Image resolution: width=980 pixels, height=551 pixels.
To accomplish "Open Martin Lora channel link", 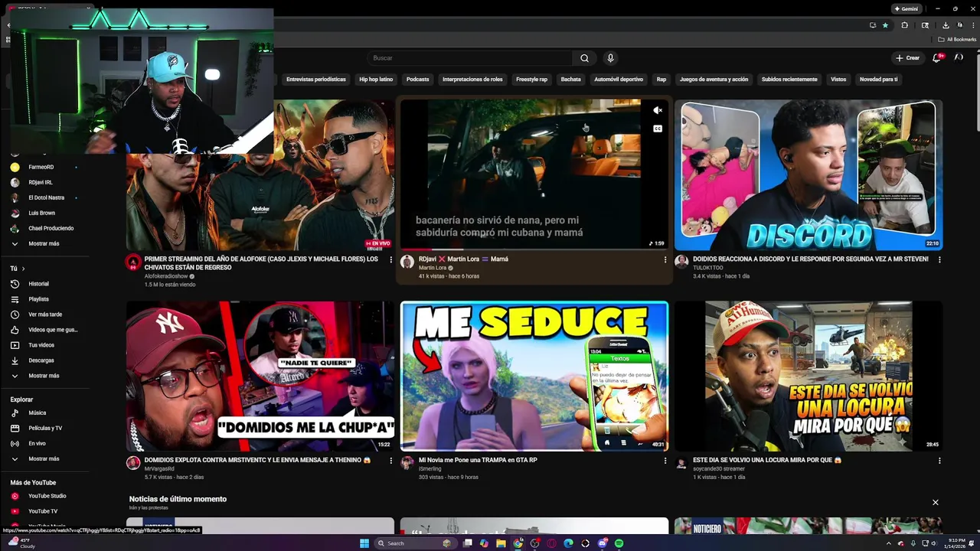I will tap(433, 269).
